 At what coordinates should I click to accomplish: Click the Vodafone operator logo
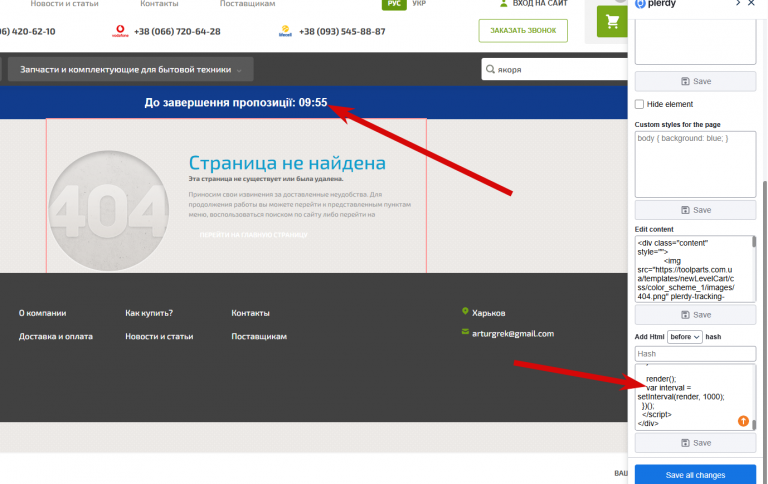coord(120,31)
